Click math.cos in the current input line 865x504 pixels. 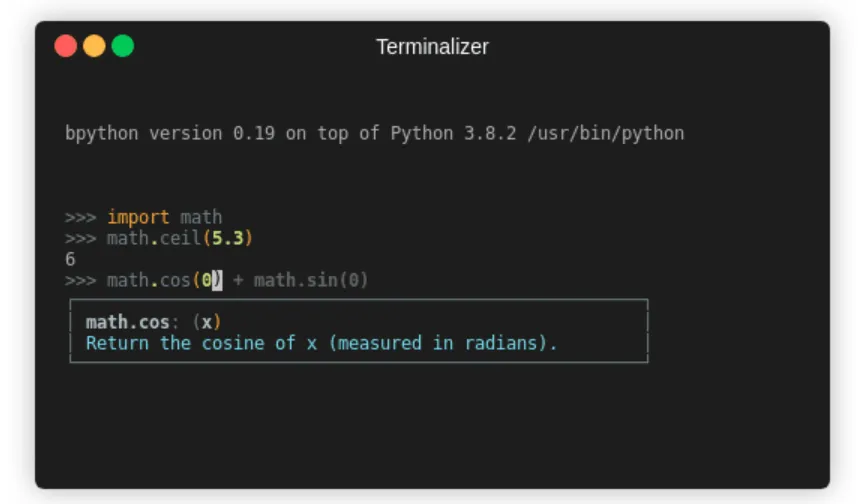tap(149, 280)
